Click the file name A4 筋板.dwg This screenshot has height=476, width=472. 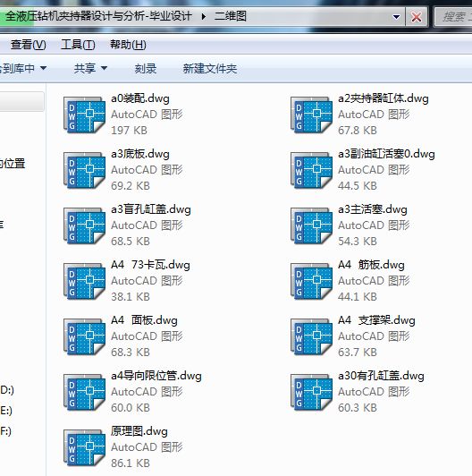(x=371, y=265)
